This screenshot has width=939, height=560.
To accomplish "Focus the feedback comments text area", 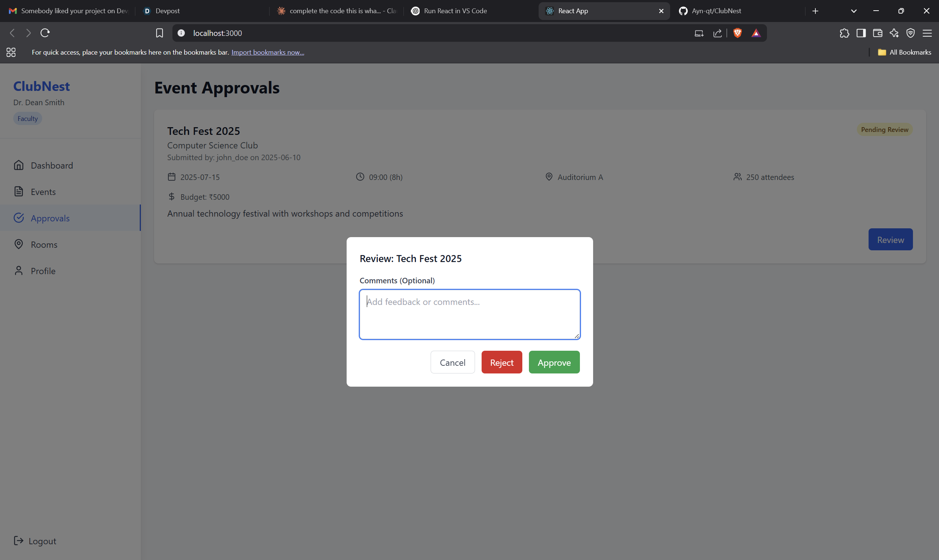I will point(469,314).
